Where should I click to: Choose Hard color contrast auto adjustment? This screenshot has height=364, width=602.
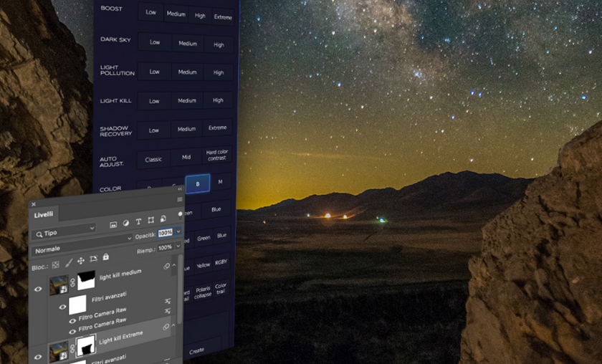(x=217, y=155)
